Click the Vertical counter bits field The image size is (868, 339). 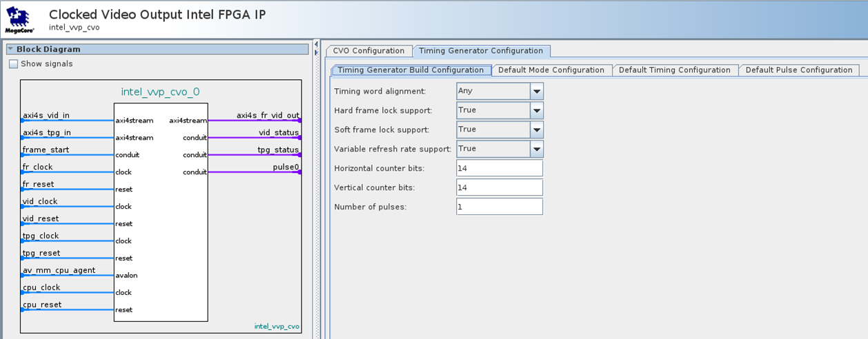[x=499, y=187]
